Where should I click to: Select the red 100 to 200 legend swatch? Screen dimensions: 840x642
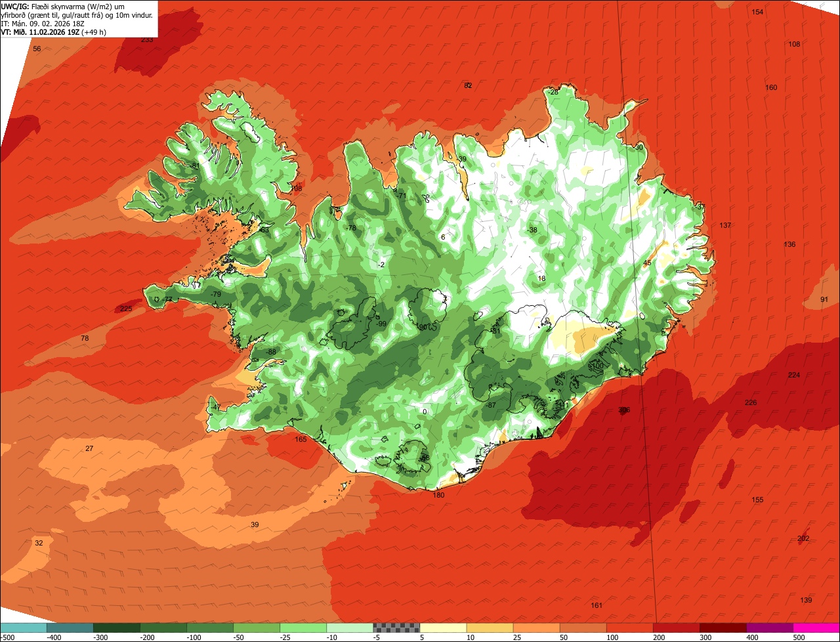coord(630,628)
